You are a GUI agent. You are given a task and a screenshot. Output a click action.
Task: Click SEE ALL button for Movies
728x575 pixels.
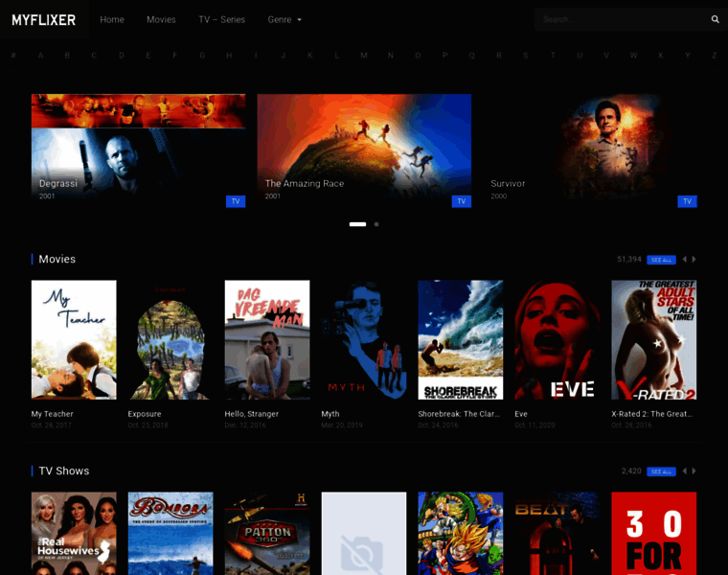[661, 260]
